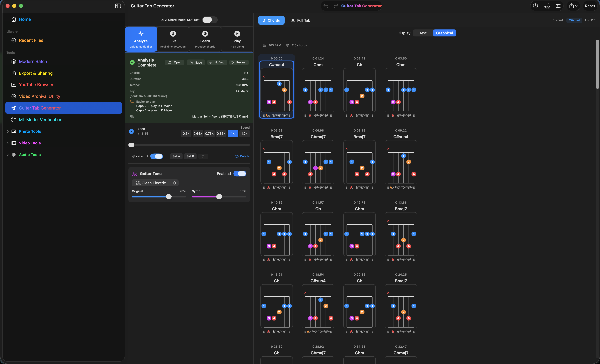Expand the Audio Tools group
Viewport: 600px width, 364px height.
click(x=8, y=155)
